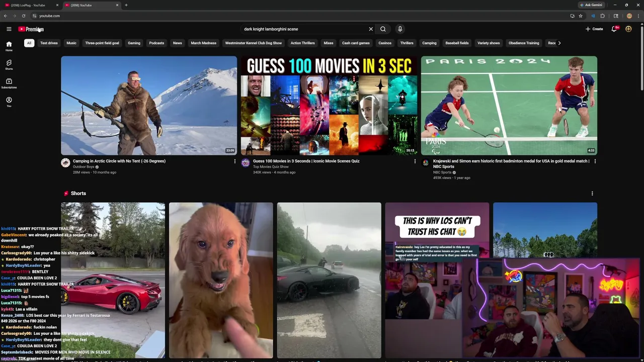Select Westminster Kennel Club Dog Show chip

tap(254, 43)
